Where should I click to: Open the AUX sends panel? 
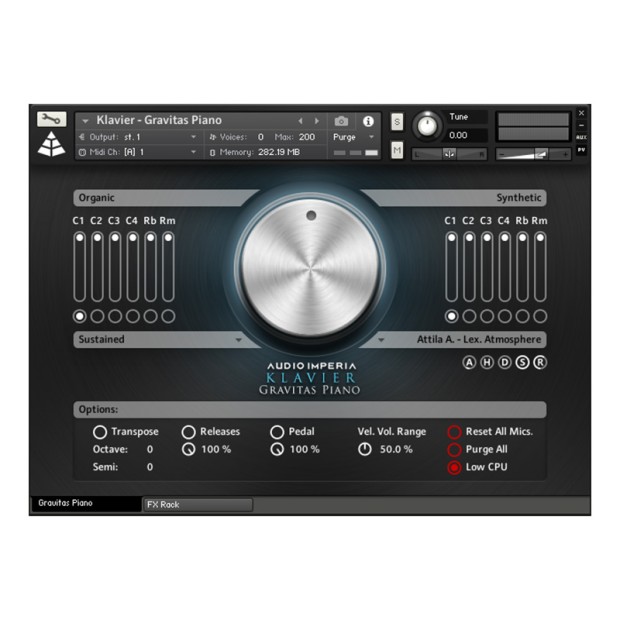coord(581,137)
